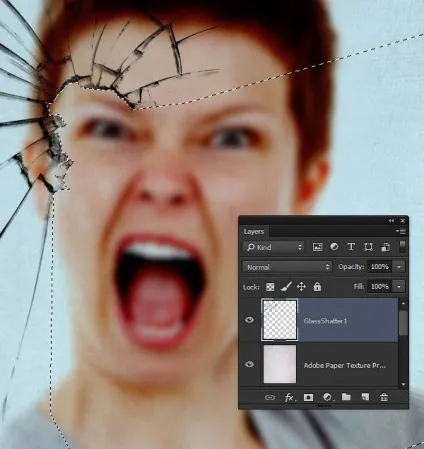The height and width of the screenshot is (449, 424).
Task: Create a new layer
Action: pyautogui.click(x=365, y=397)
